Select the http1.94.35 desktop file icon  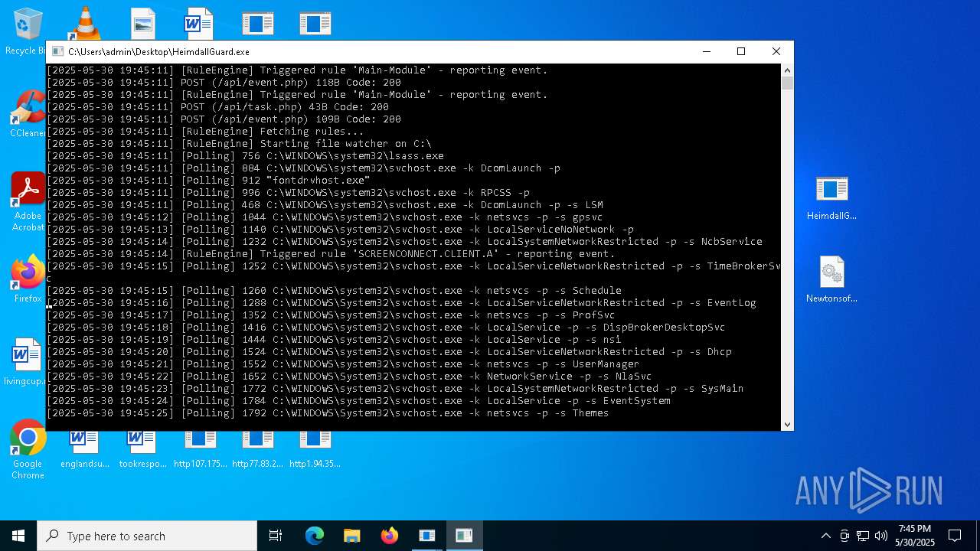point(315,448)
